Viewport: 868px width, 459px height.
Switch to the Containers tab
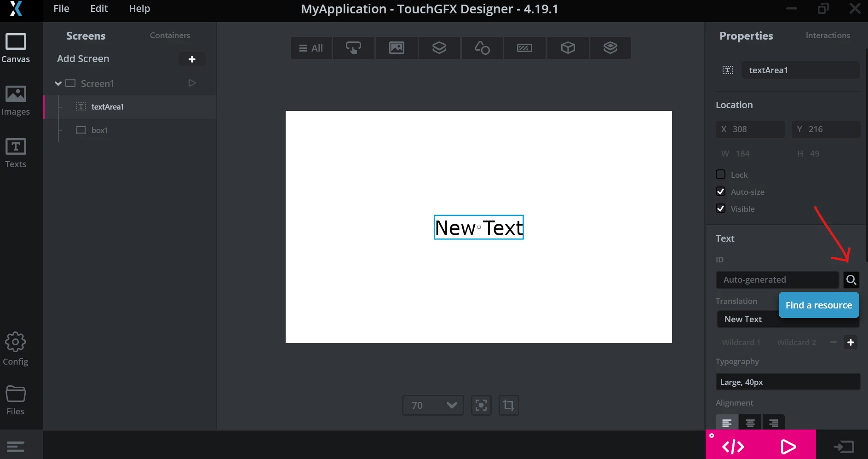pos(170,35)
